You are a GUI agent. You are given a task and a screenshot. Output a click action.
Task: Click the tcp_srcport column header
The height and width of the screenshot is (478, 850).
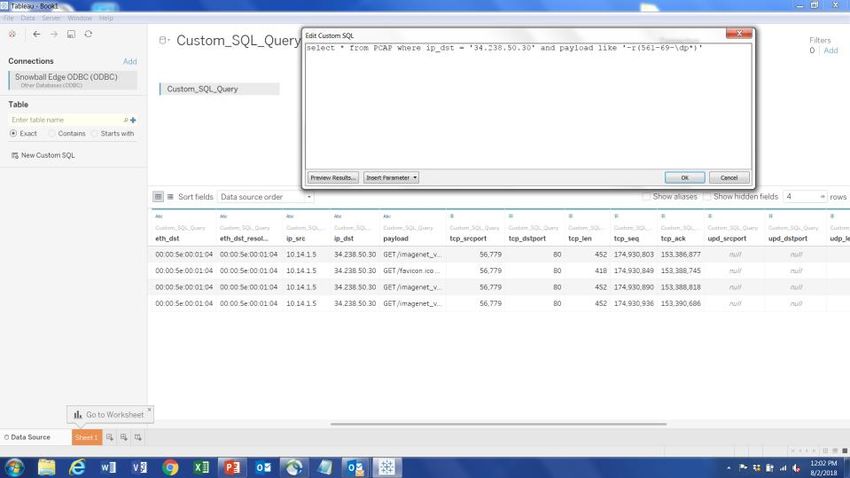469,238
